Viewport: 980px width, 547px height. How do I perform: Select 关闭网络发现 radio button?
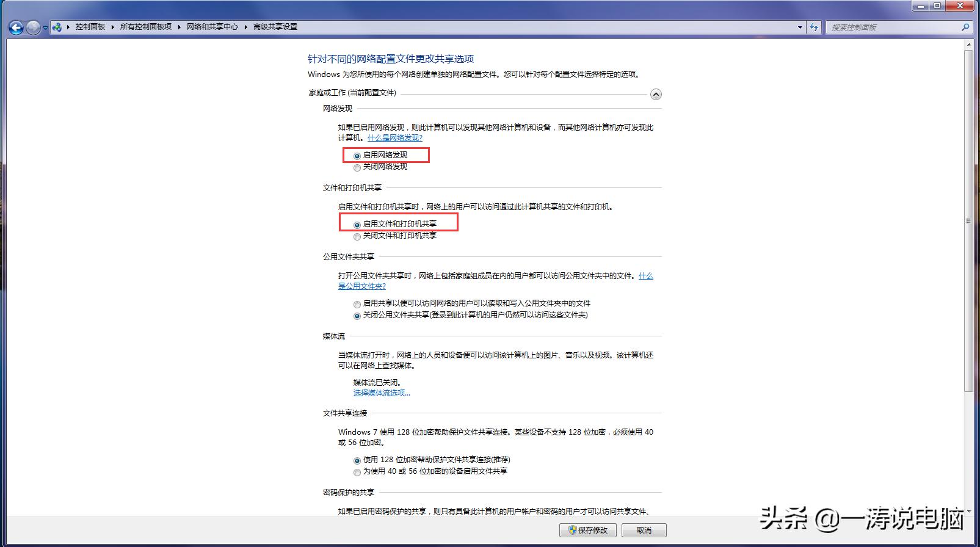coord(357,167)
